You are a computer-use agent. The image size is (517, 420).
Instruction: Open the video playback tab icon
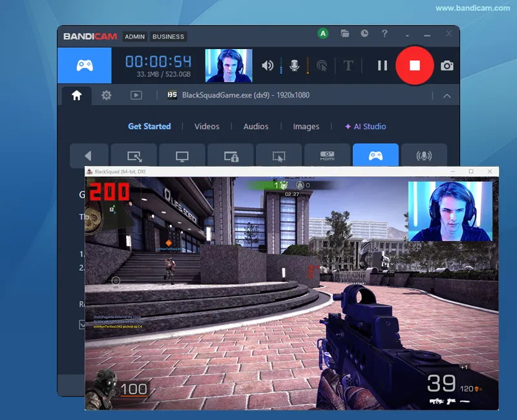pyautogui.click(x=136, y=95)
